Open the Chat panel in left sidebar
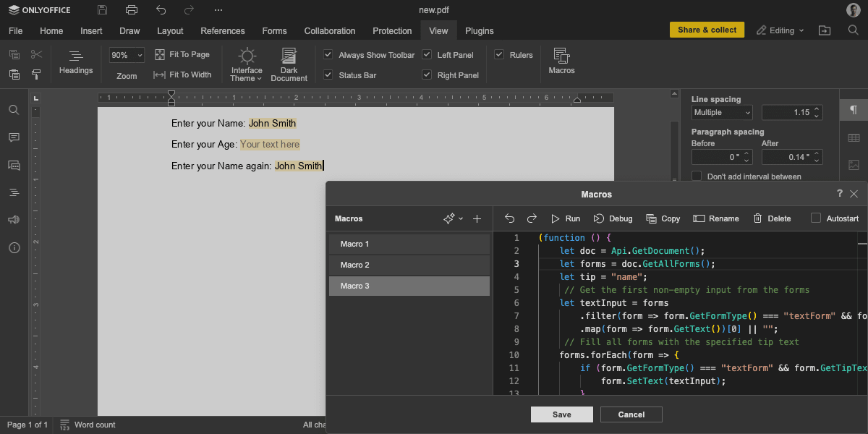Viewport: 868px width, 434px height. point(14,165)
